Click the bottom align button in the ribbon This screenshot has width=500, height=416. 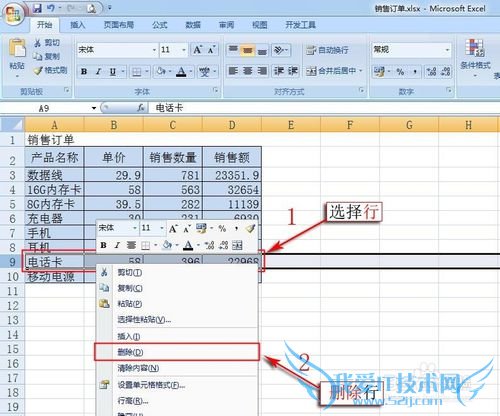point(262,50)
